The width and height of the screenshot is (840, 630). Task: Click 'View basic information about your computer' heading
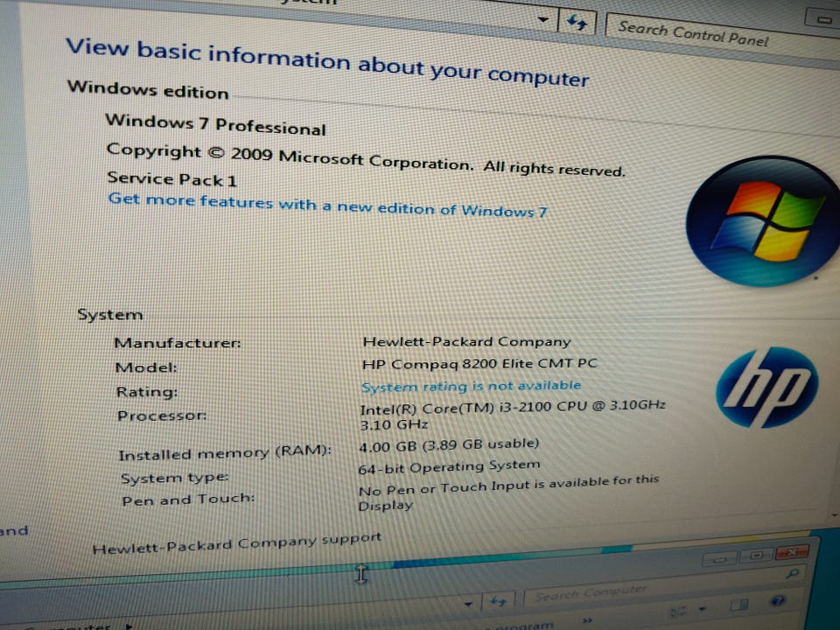[327, 62]
